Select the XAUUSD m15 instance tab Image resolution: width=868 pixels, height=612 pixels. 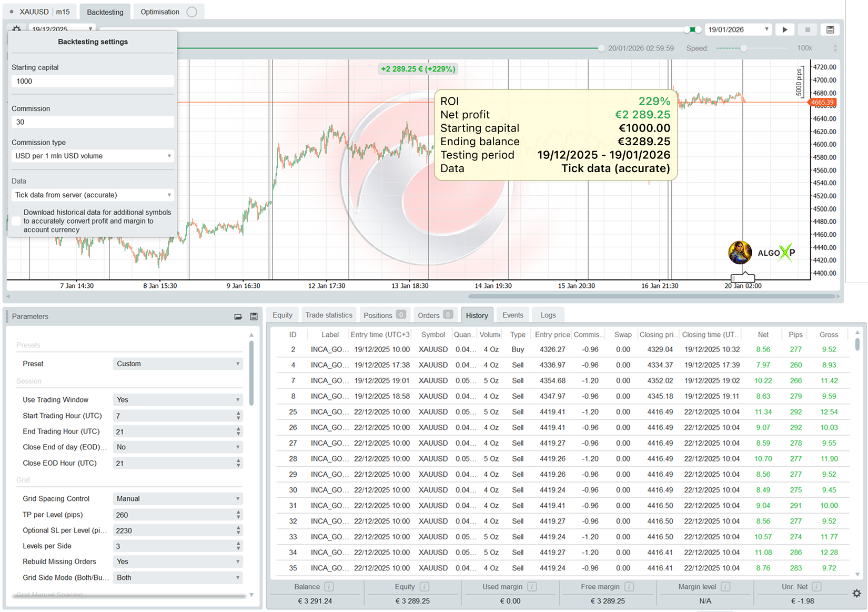(x=40, y=12)
